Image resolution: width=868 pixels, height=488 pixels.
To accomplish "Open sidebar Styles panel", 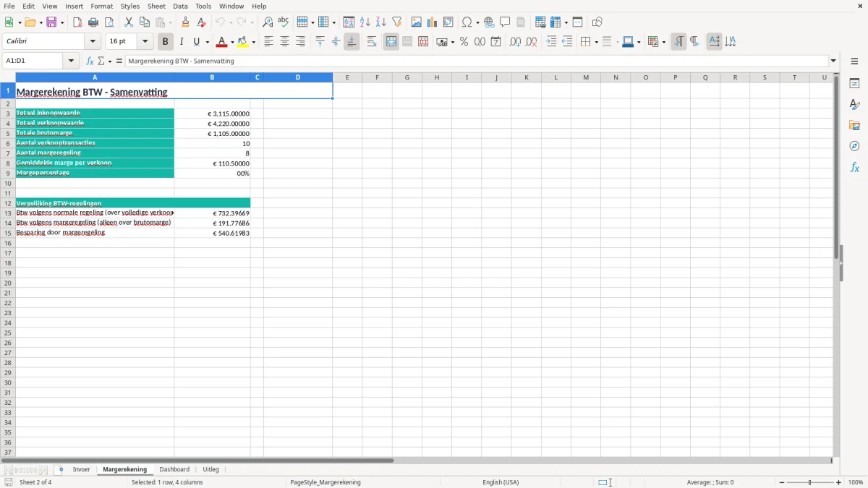I will coord(854,105).
